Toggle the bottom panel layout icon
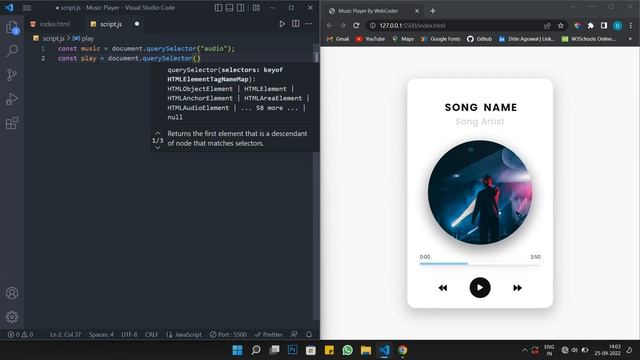 [229, 8]
